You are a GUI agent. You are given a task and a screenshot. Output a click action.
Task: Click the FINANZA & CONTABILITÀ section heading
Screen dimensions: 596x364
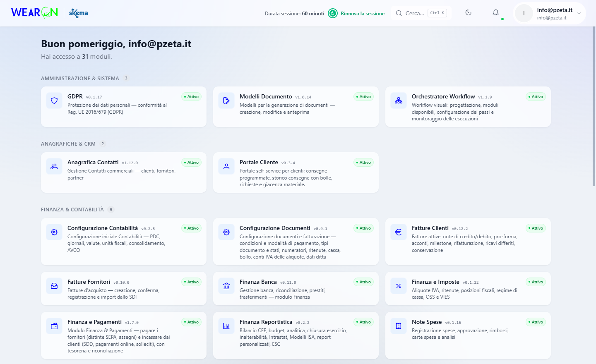(x=72, y=210)
